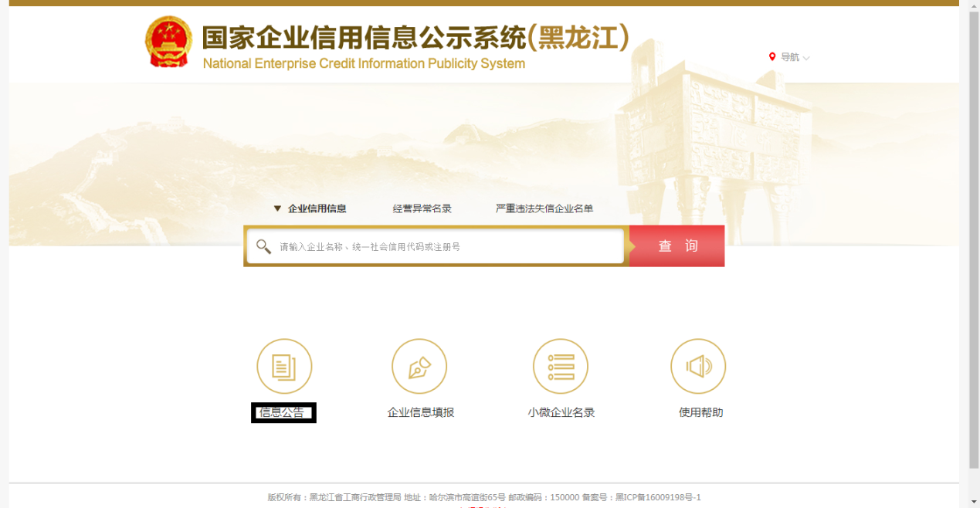Screen dimensions: 980x508
Task: Click the red location pin beside 导航
Action: coord(771,56)
